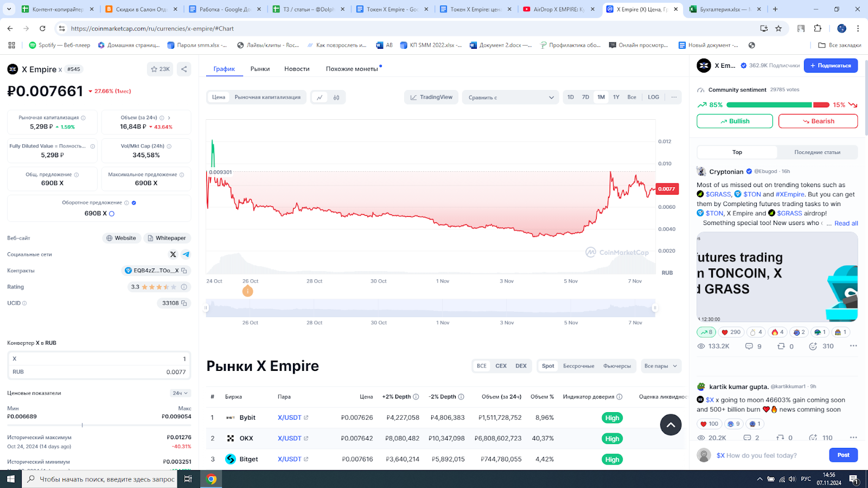
Task: Open X Empire's Telegram social icon
Action: 186,254
